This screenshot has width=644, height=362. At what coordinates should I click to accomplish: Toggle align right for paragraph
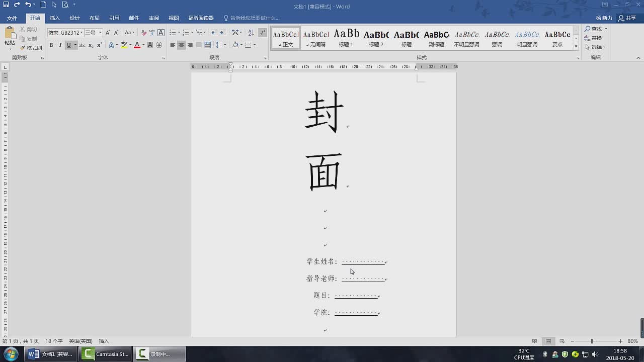pos(190,45)
